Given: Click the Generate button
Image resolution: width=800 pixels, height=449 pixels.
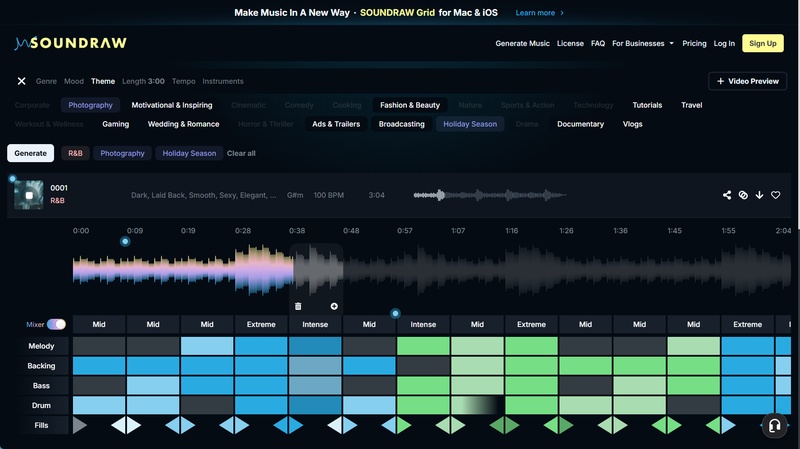Looking at the screenshot, I should (x=30, y=153).
